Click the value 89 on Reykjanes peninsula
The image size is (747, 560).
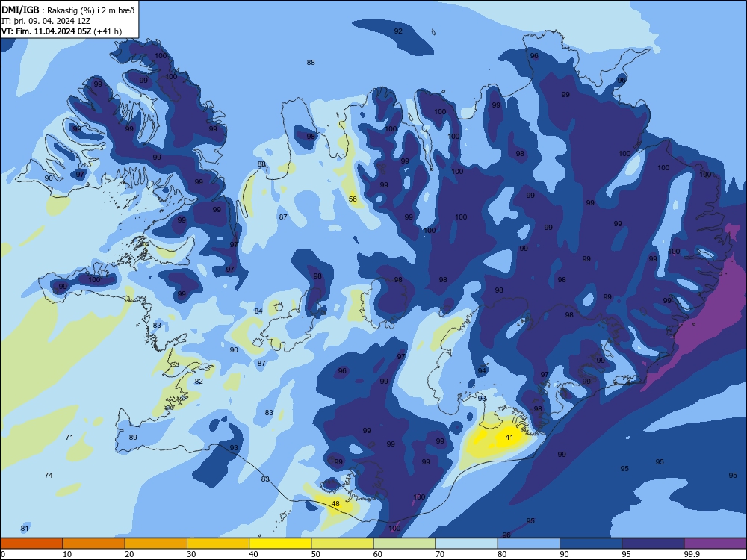[133, 437]
